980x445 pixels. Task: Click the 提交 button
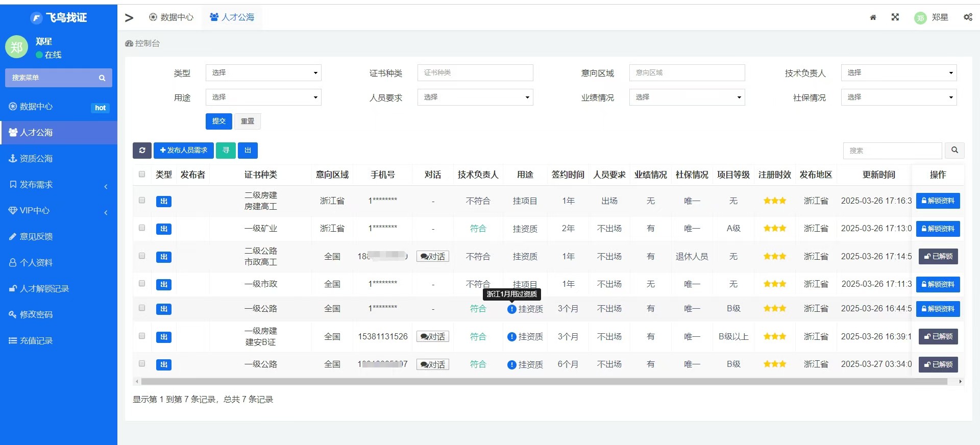coord(218,121)
